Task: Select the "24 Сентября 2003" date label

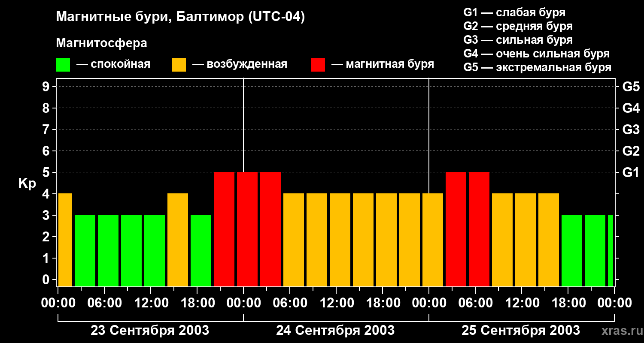Action: click(x=335, y=331)
